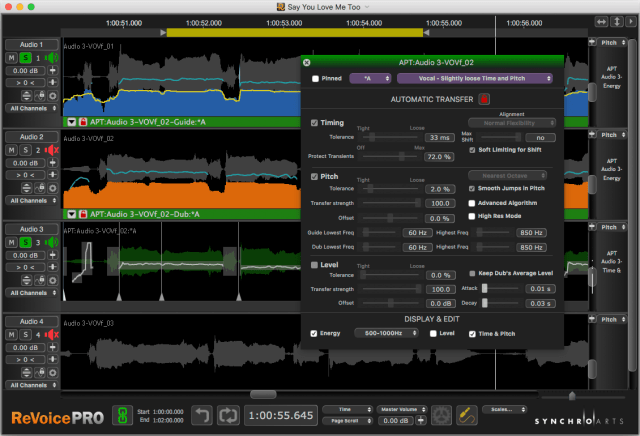The height and width of the screenshot is (436, 640).
Task: Open the *A preset slot dropdown
Action: point(370,78)
